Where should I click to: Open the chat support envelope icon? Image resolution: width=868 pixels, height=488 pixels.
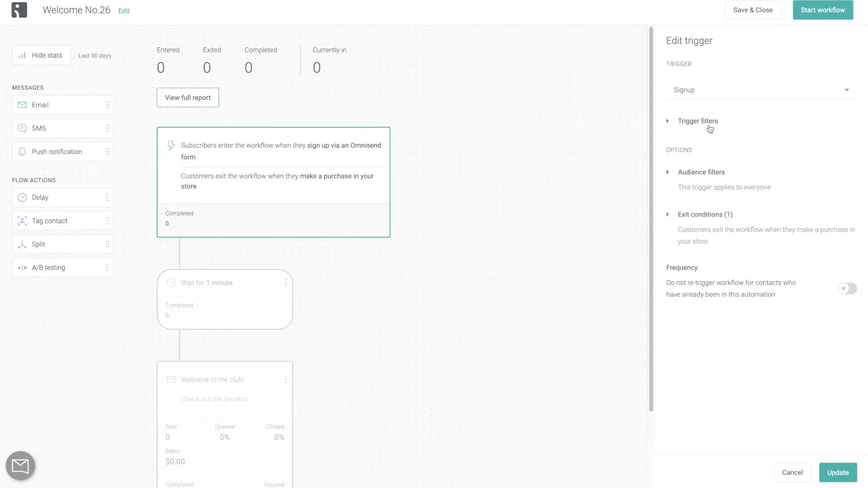click(x=20, y=465)
